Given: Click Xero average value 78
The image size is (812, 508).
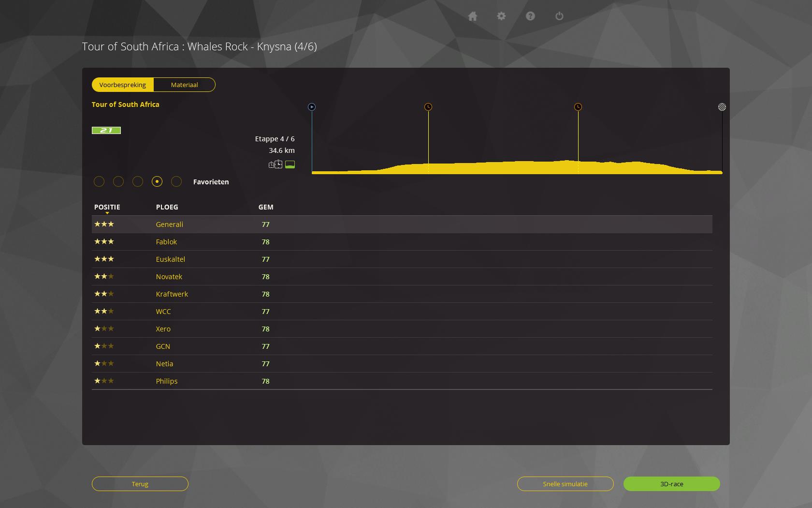Looking at the screenshot, I should click(266, 329).
